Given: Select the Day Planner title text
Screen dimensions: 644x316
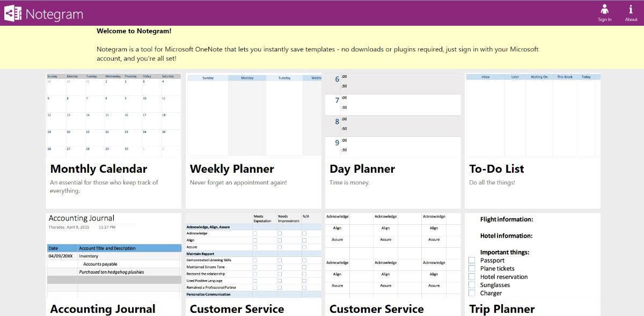Looking at the screenshot, I should tap(362, 169).
